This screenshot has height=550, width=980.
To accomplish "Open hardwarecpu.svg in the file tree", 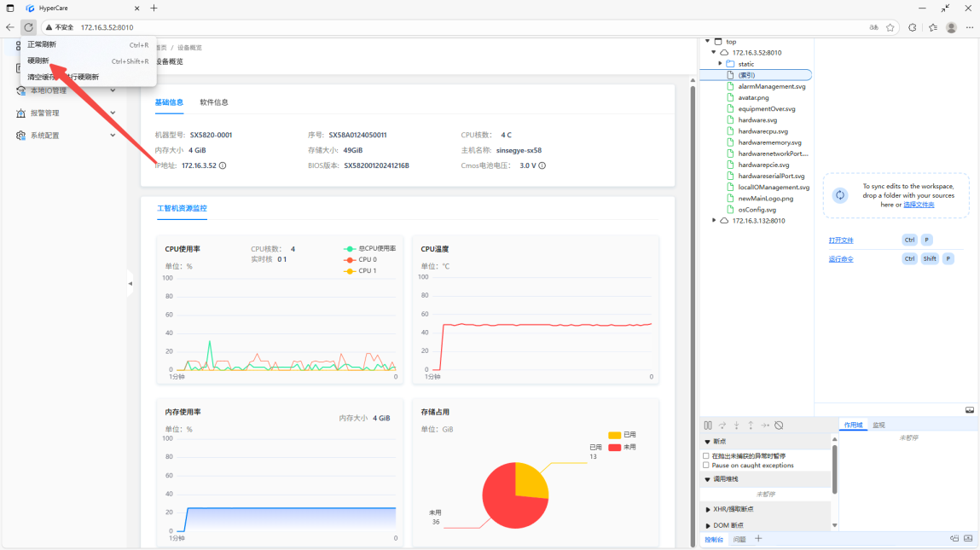I will tap(763, 131).
